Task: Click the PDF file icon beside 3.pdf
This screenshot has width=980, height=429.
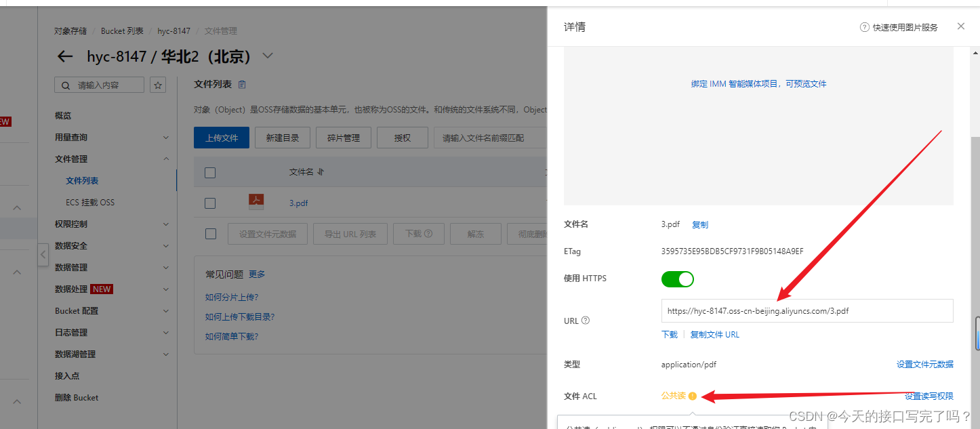Action: pyautogui.click(x=256, y=201)
